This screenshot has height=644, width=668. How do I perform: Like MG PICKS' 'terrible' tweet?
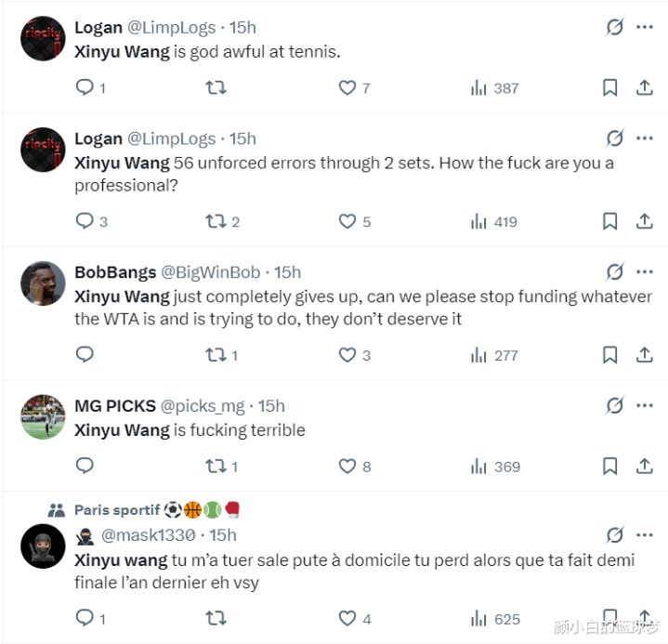[x=347, y=467]
